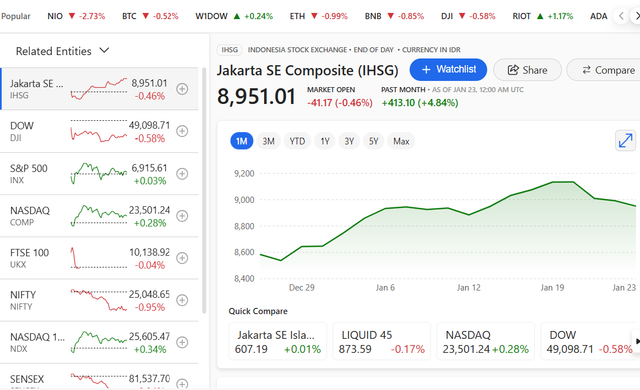Add FTSE 100 row to watchlist
This screenshot has height=390, width=640.
pos(182,258)
